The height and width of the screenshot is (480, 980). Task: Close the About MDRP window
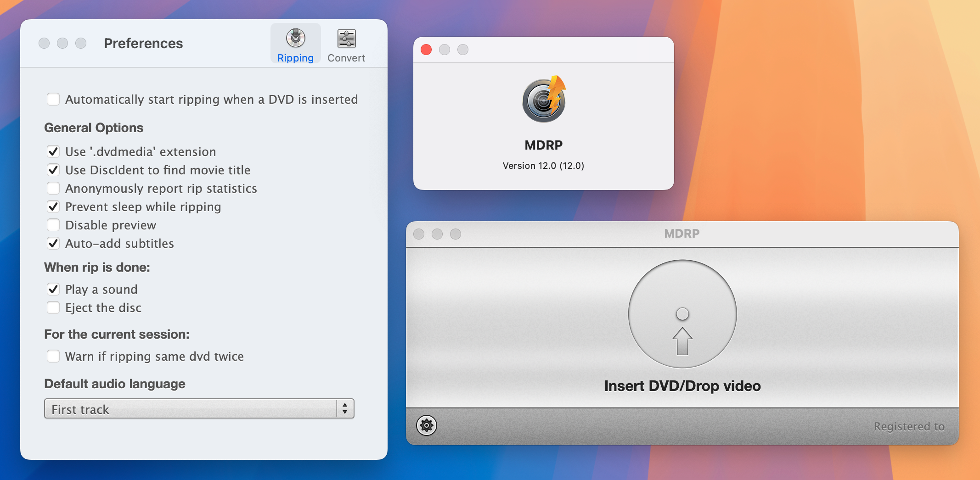click(426, 50)
